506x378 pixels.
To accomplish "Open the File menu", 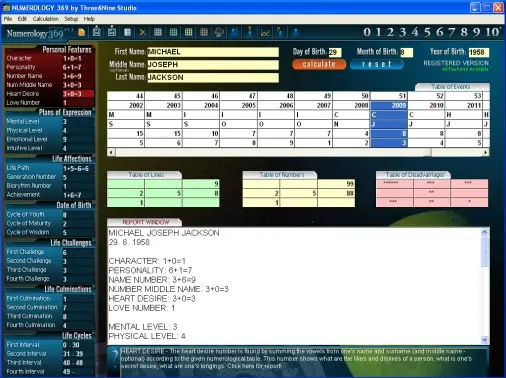I will (8, 19).
